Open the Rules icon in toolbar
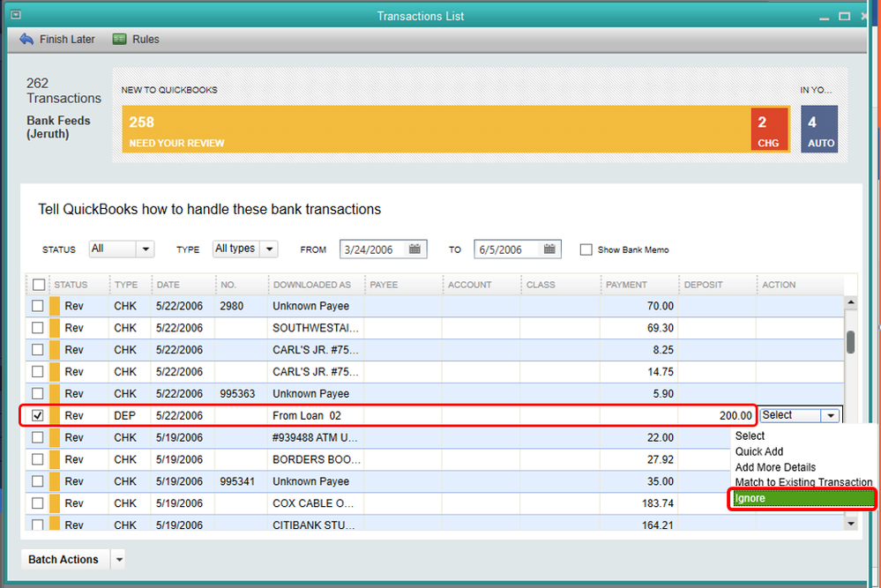This screenshot has width=881, height=588. pyautogui.click(x=120, y=40)
